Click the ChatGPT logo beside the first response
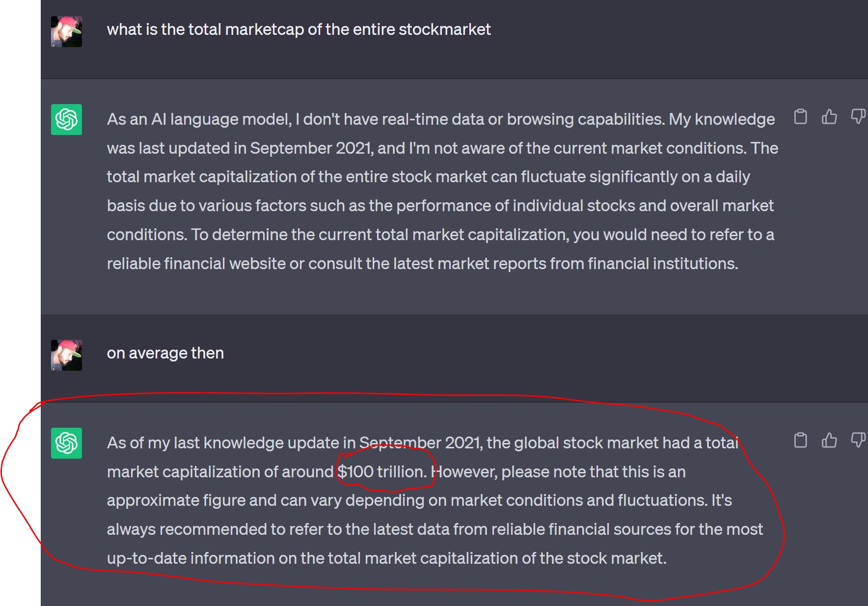Viewport: 868px width, 606px height. point(66,119)
